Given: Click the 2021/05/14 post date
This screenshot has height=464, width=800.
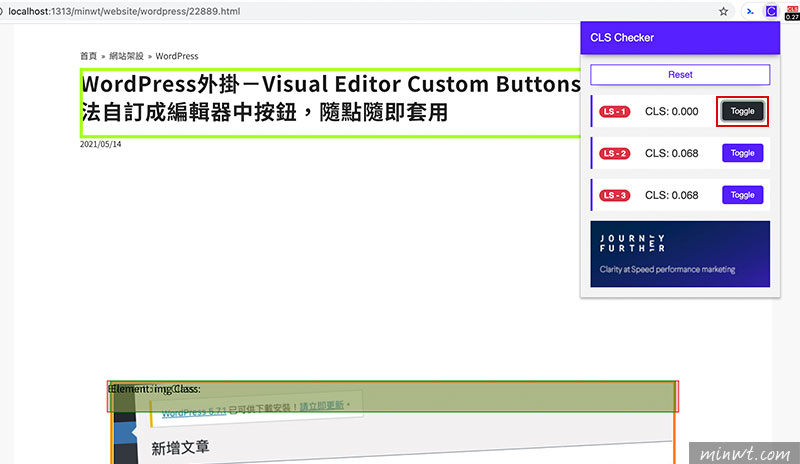Looking at the screenshot, I should coord(101,144).
